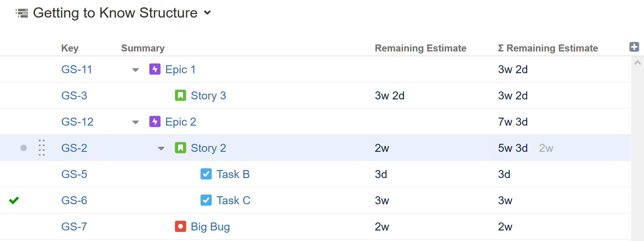Open issue GS-11

[76, 69]
